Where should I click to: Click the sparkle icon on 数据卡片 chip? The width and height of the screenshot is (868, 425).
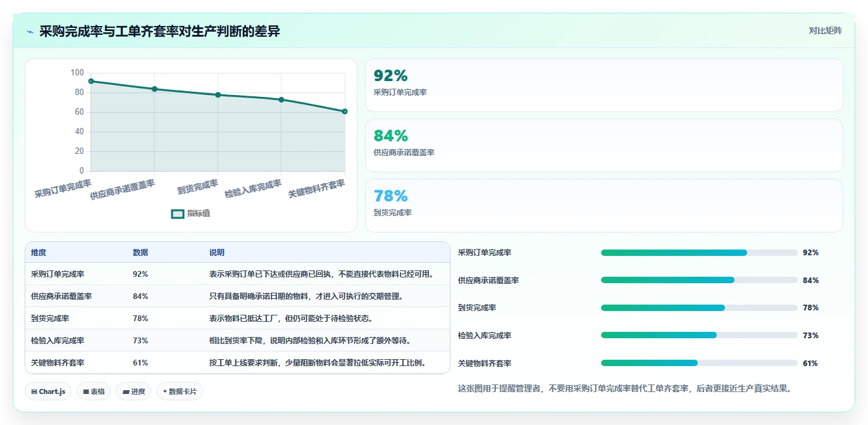click(165, 391)
